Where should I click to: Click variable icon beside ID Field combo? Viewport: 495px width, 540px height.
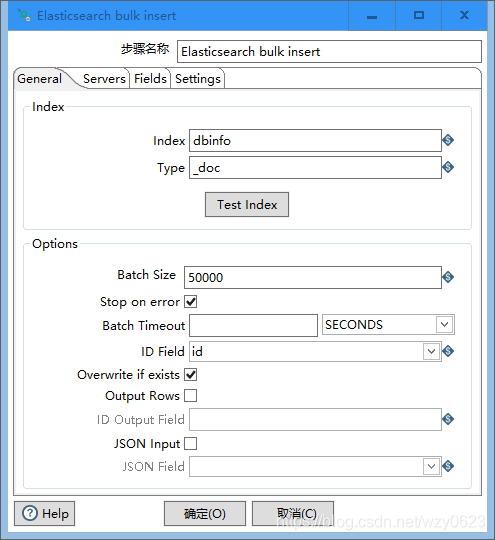pyautogui.click(x=448, y=351)
